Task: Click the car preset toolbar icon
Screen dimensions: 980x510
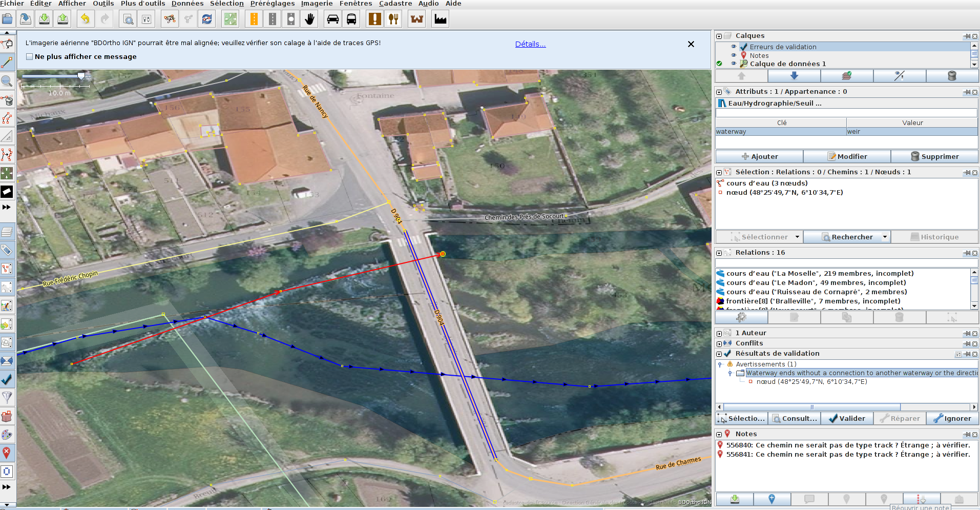Action: (x=333, y=19)
